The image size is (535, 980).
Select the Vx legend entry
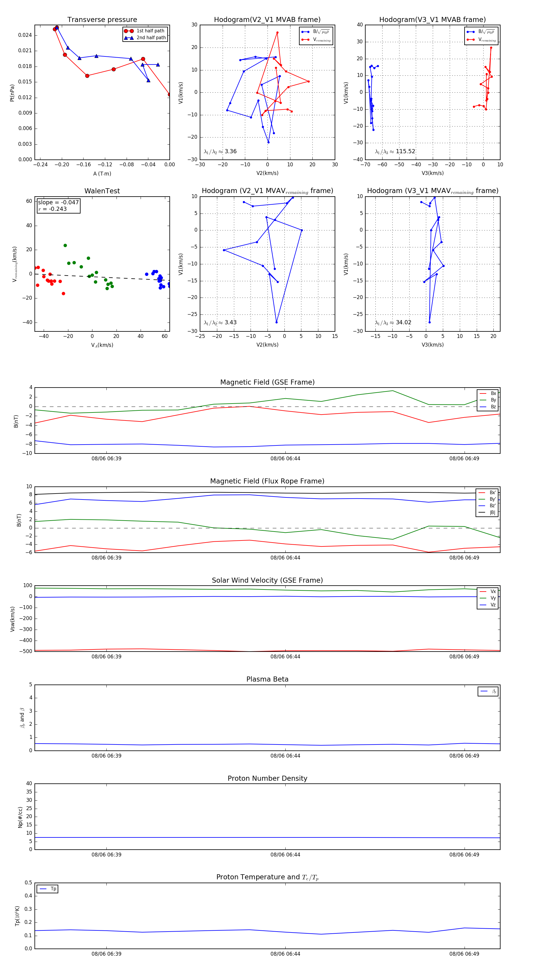click(488, 592)
